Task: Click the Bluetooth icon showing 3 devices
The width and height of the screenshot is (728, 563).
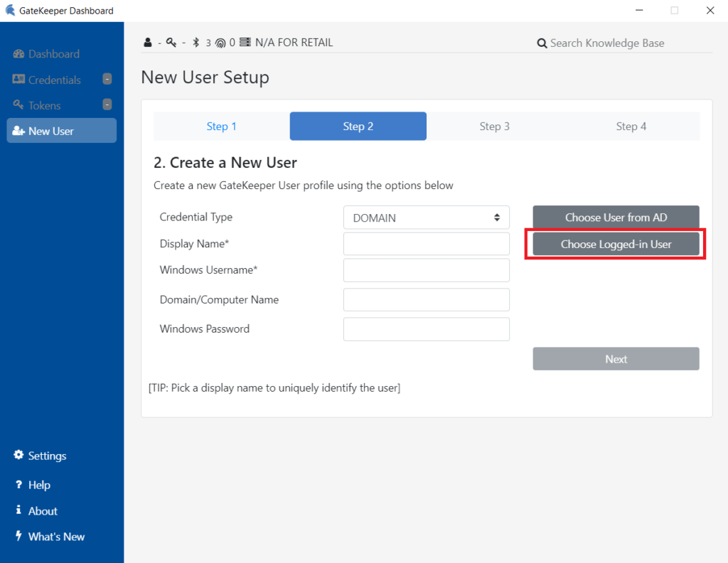Action: point(196,42)
